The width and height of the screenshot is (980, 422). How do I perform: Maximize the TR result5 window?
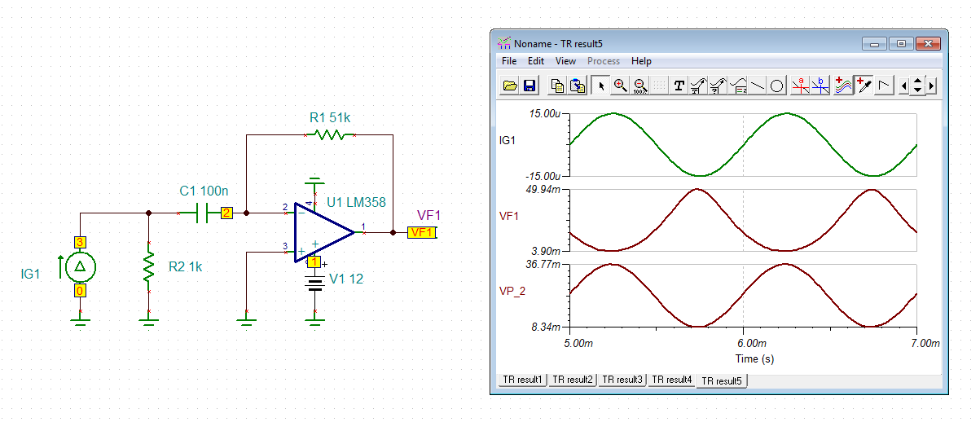(x=901, y=43)
